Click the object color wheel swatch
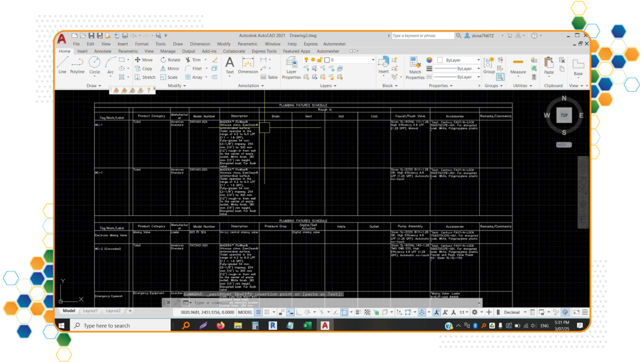 [429, 60]
